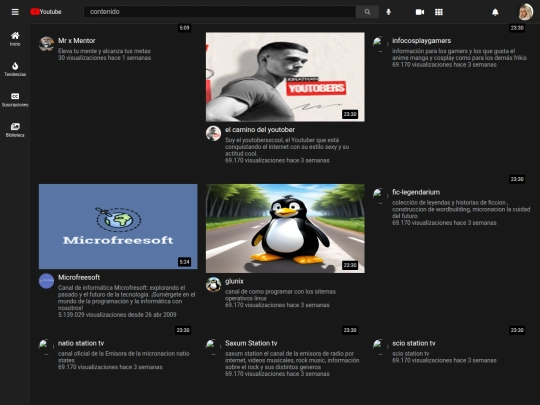Open el camino del youtober channel avatar
The height and width of the screenshot is (405, 540).
(214, 133)
